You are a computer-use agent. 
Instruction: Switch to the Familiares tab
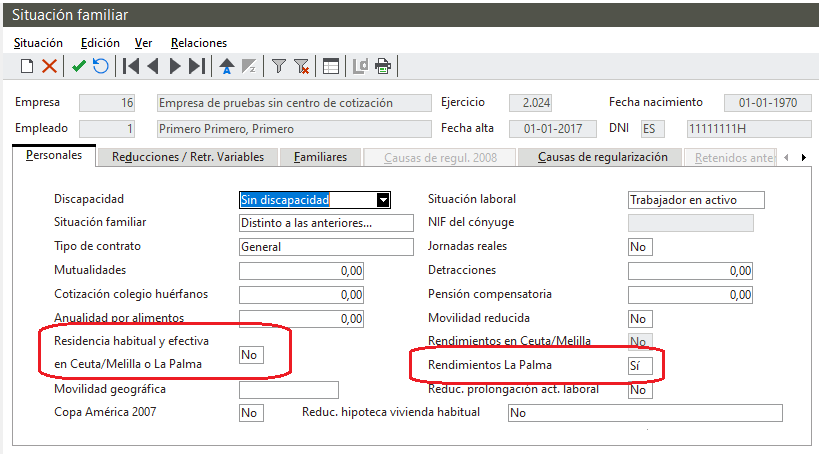320,157
